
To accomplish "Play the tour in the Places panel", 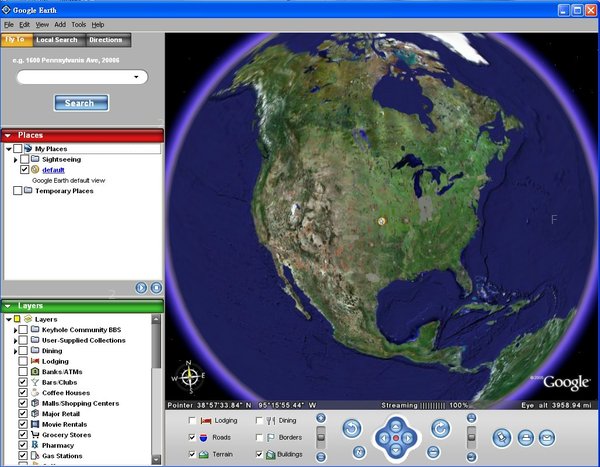I will click(x=141, y=288).
